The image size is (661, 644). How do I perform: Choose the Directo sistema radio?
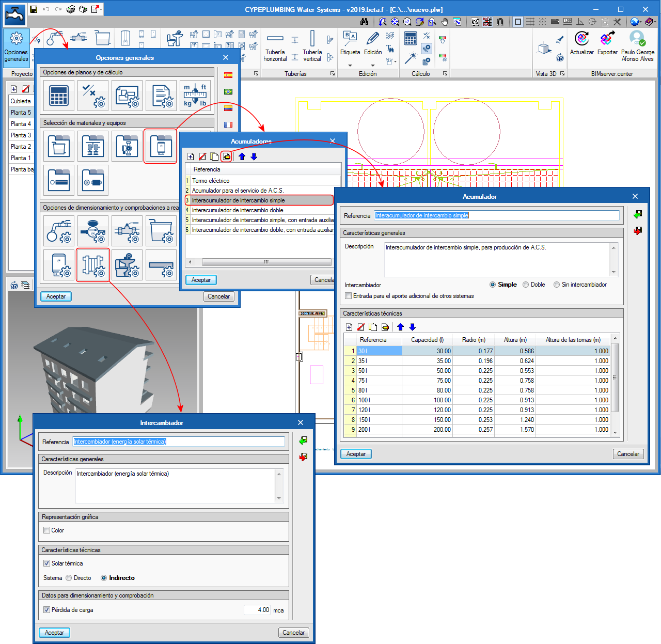point(69,578)
